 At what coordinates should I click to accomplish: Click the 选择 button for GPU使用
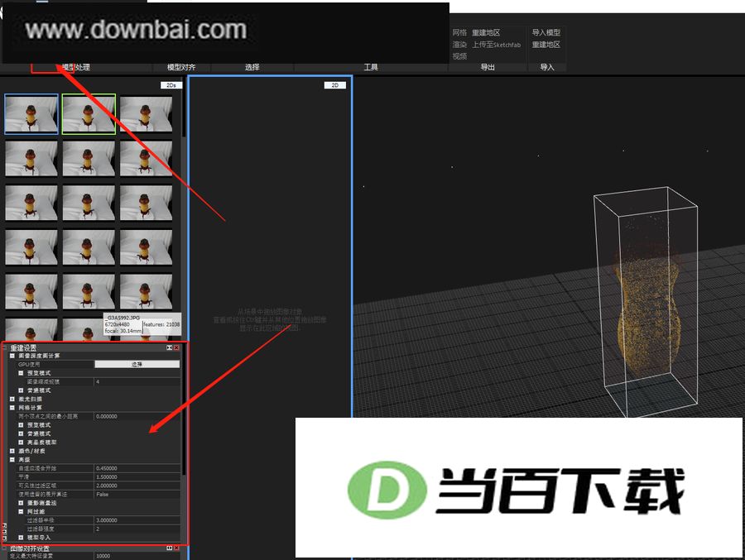coord(137,364)
